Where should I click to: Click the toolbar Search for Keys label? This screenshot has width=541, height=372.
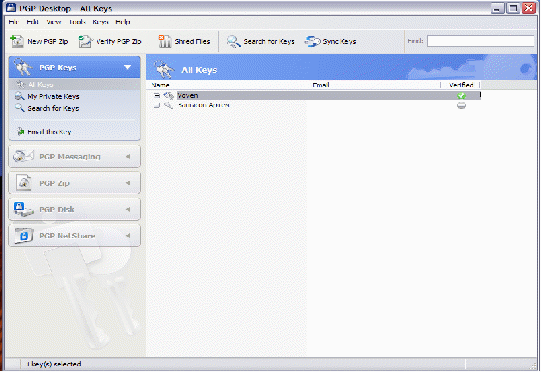coord(269,41)
